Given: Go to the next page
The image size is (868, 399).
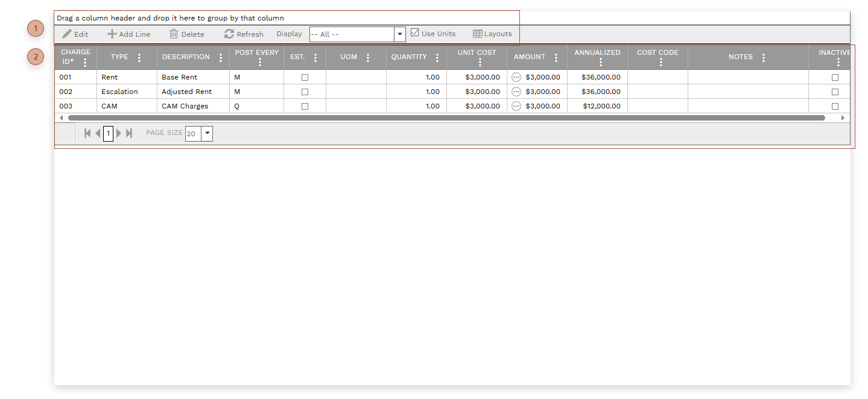Looking at the screenshot, I should [x=118, y=133].
